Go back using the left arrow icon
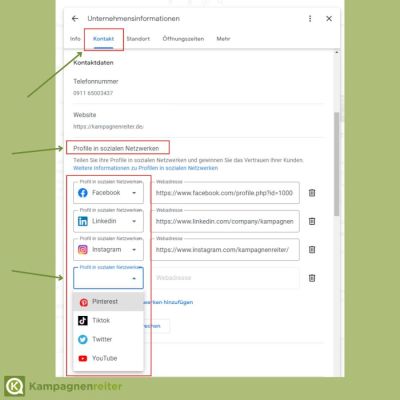 coord(75,19)
